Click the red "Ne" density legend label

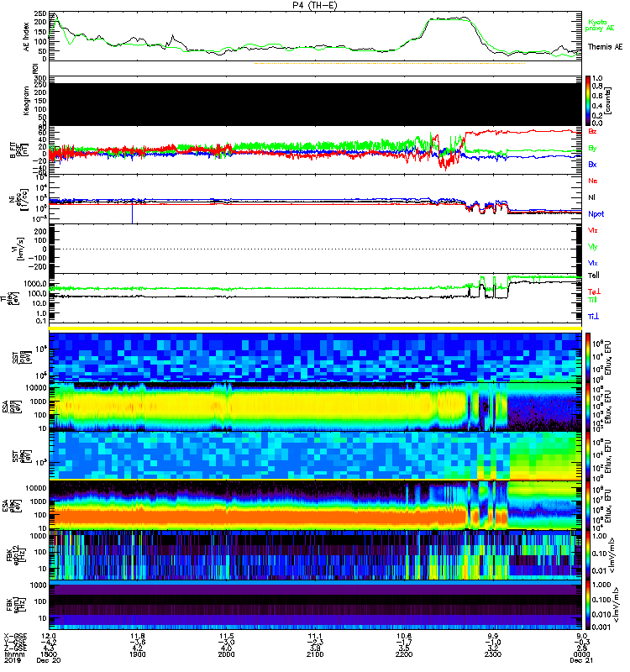(593, 181)
